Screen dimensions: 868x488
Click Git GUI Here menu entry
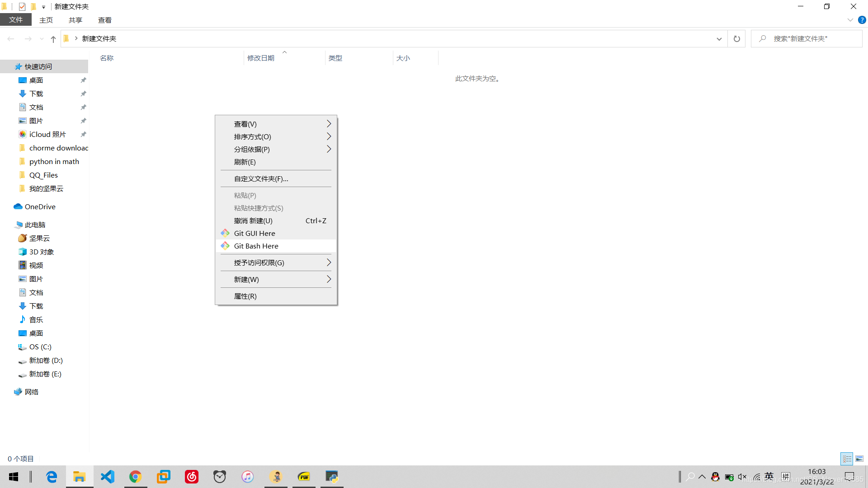(254, 233)
